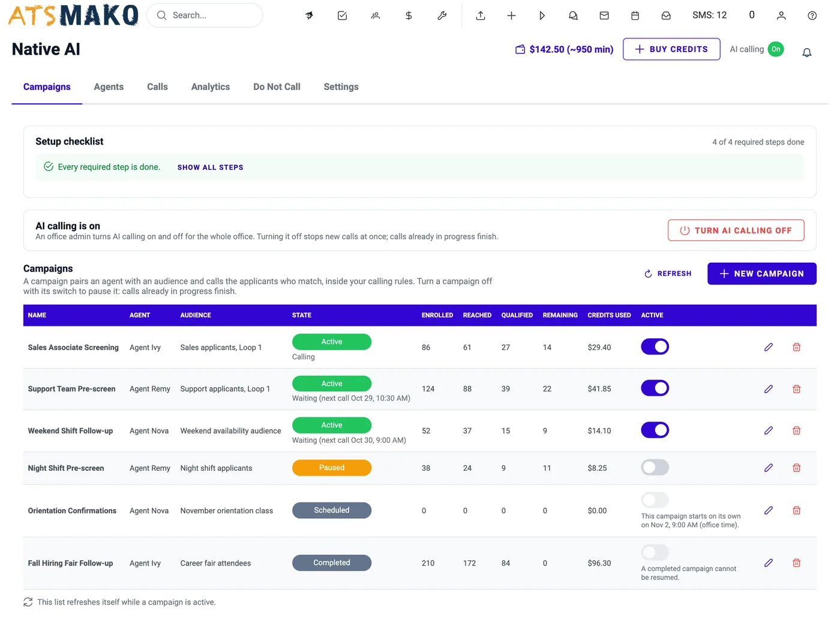Click the Fall Hiring Fair Follow-up disabled switch

[655, 552]
